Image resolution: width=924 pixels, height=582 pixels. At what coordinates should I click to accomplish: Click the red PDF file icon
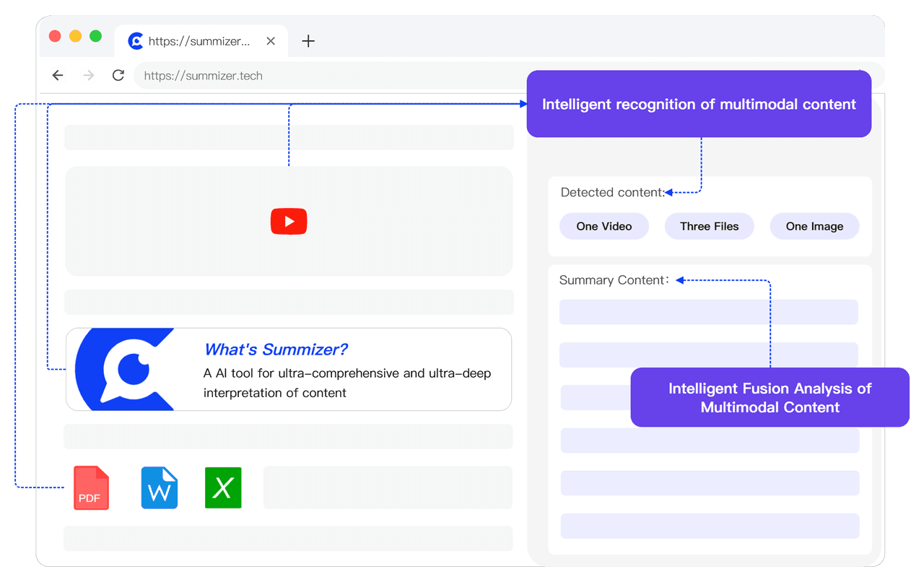click(x=91, y=487)
